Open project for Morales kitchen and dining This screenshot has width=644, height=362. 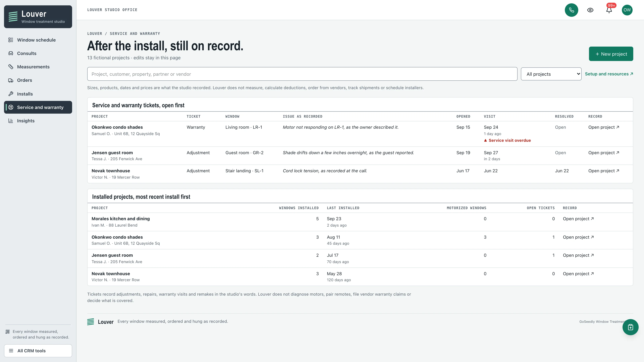coord(578,219)
